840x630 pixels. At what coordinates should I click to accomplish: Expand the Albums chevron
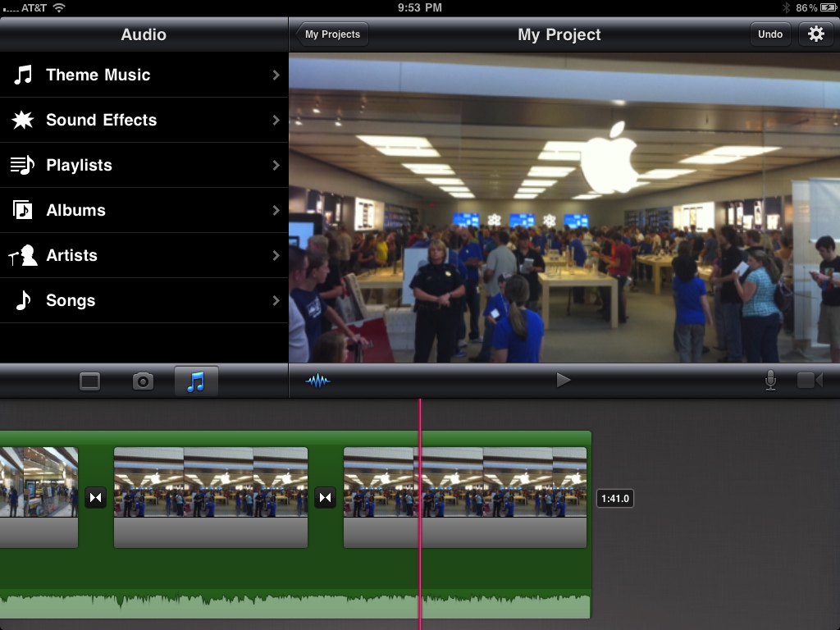(276, 210)
